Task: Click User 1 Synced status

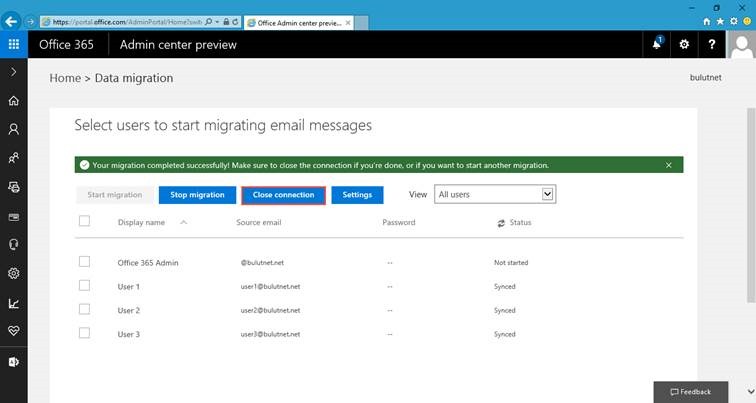Action: [505, 286]
